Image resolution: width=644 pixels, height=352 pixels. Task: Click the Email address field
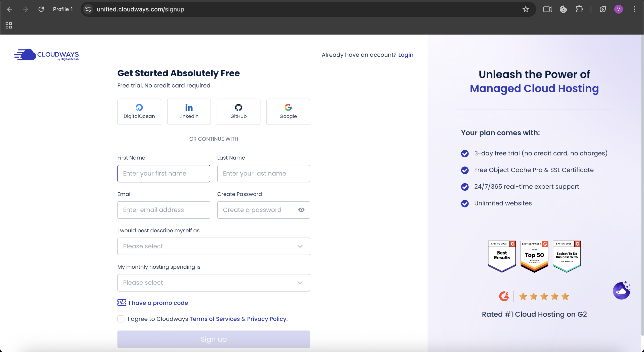164,210
